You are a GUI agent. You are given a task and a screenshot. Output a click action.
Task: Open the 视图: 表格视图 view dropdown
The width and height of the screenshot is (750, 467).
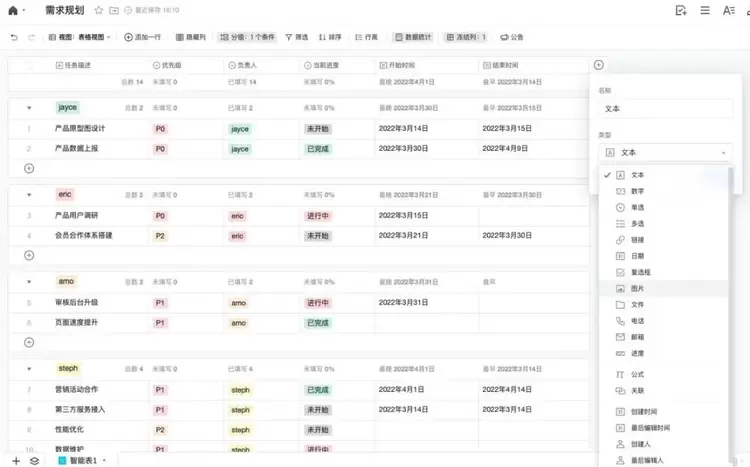(79, 37)
